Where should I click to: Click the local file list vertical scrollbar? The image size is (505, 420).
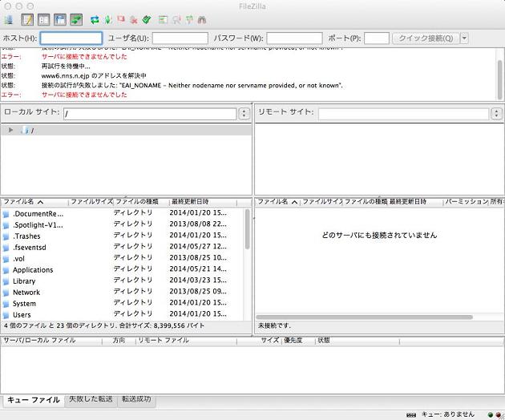click(x=247, y=232)
